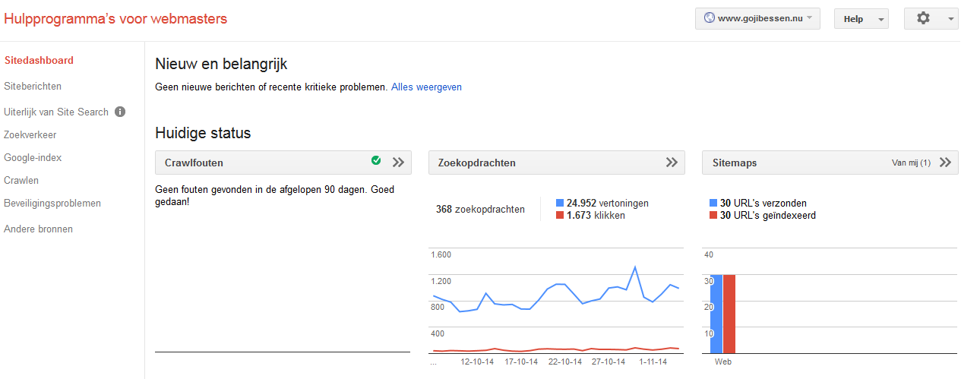The height and width of the screenshot is (379, 980).
Task: Open Andere bronnen in the sidebar
Action: coord(38,229)
